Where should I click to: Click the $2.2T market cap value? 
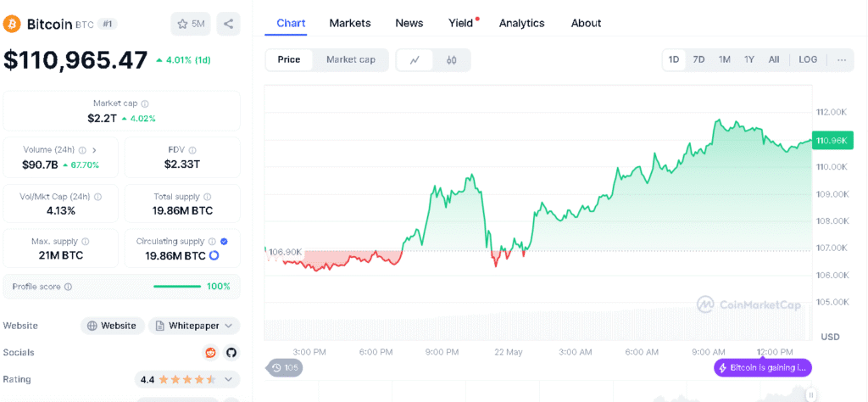coord(102,118)
